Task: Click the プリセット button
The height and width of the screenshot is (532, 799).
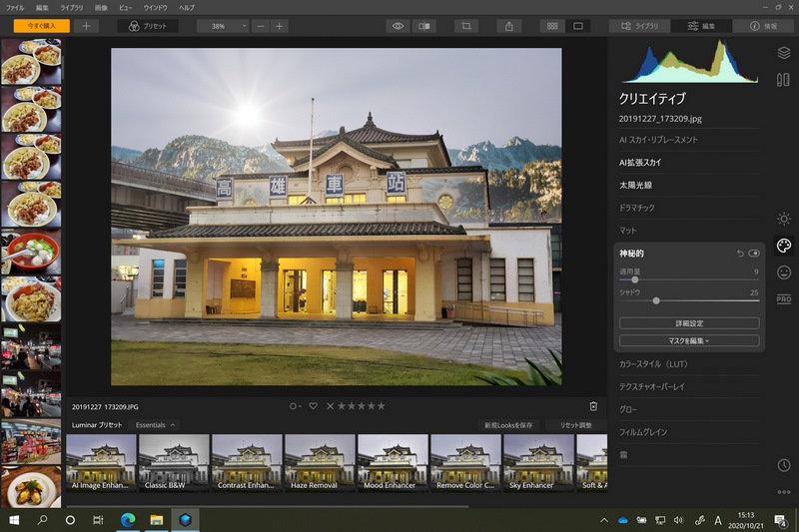Action: 148,26
